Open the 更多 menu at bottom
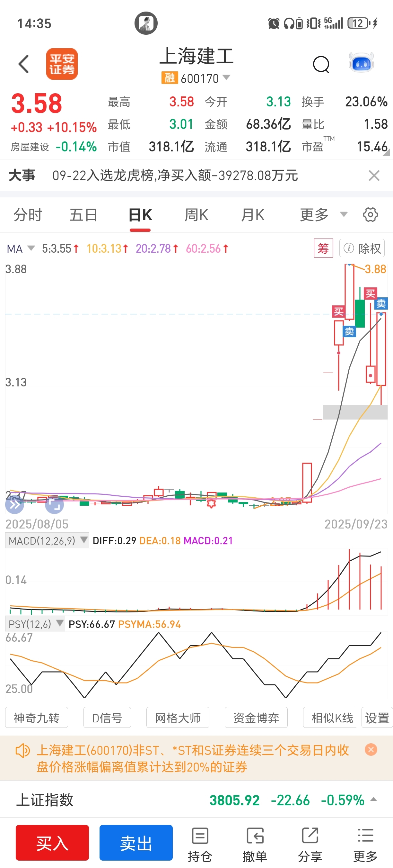 tap(365, 845)
